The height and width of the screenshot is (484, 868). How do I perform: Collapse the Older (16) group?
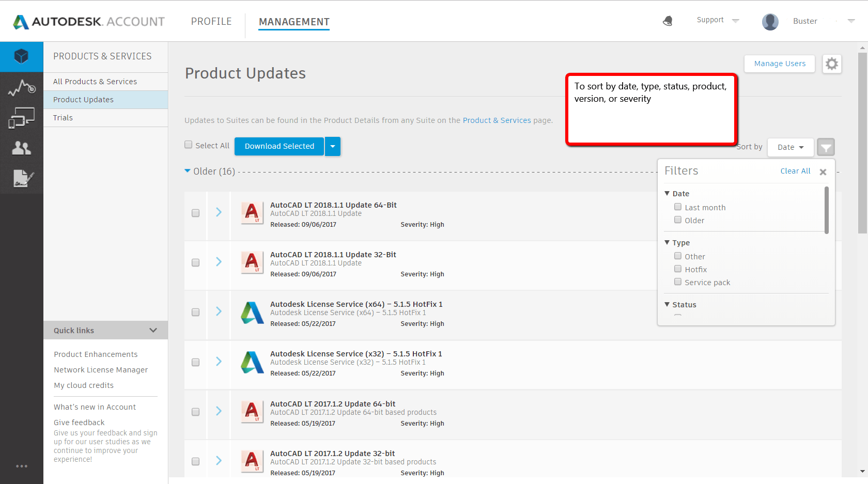click(x=188, y=171)
